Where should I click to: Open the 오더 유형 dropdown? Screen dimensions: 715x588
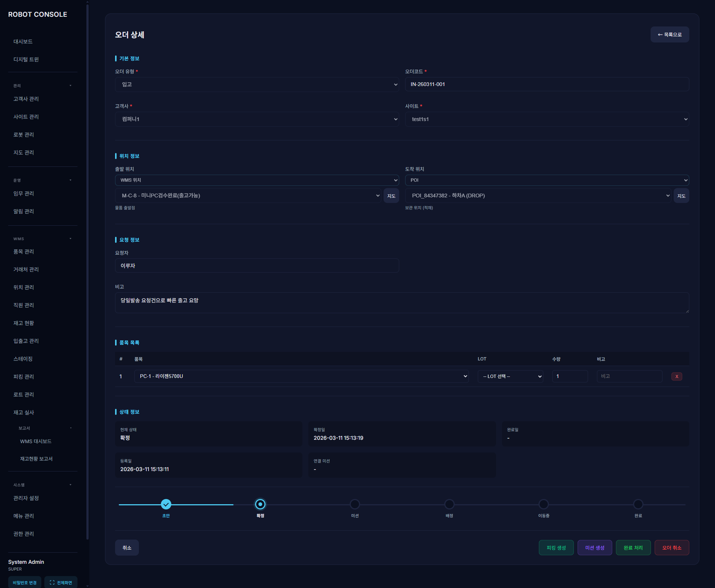coord(257,85)
